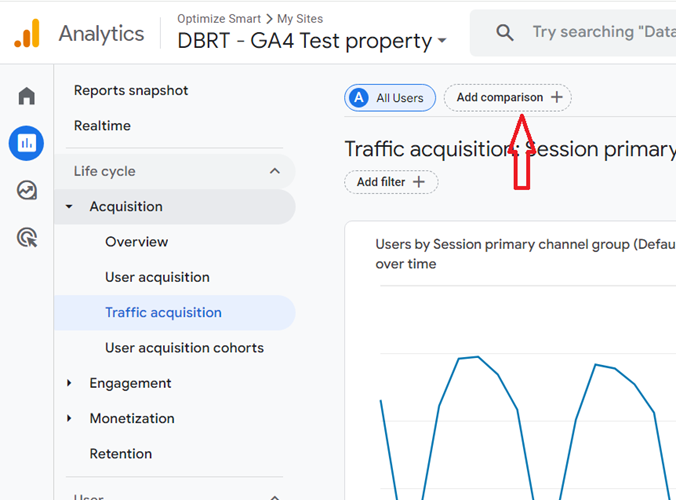The width and height of the screenshot is (676, 500).
Task: Open the Advertising icon in sidebar
Action: (x=27, y=238)
